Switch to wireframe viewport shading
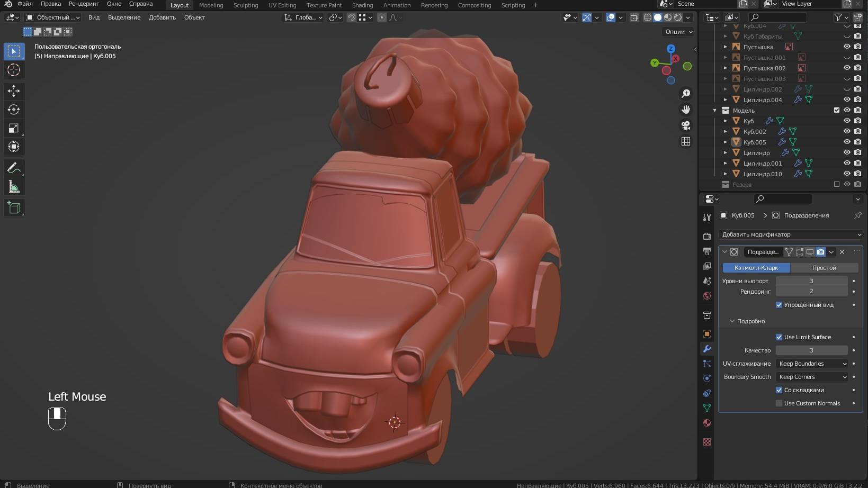868x488 pixels. point(647,17)
